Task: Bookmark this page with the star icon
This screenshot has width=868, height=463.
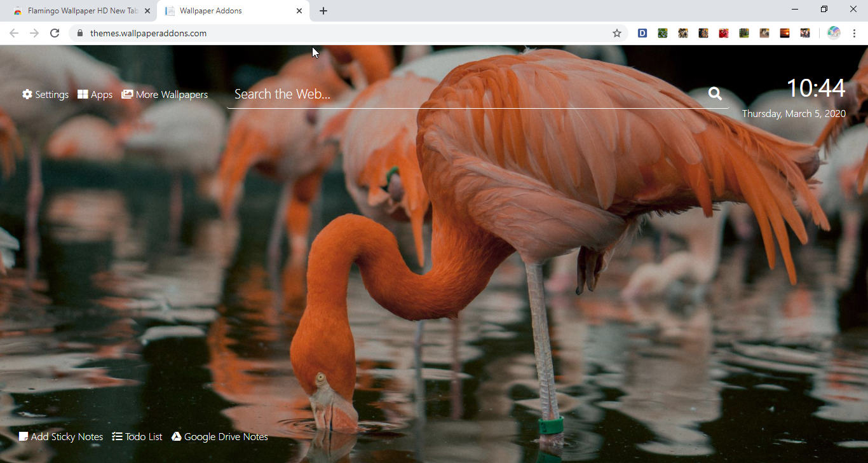Action: point(616,33)
